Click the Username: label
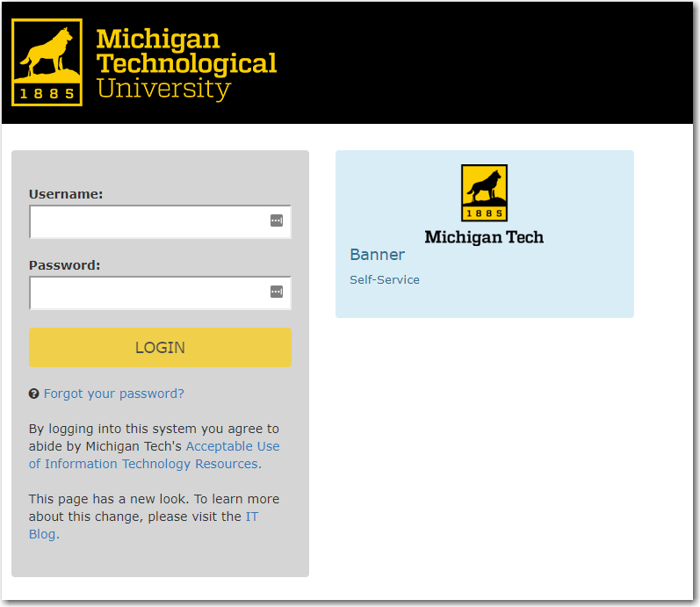The image size is (700, 607). pyautogui.click(x=66, y=194)
